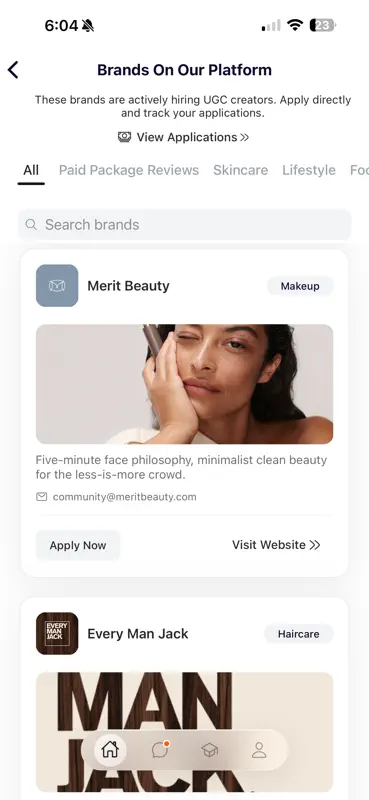Open the Merit Beauty banner photo
The width and height of the screenshot is (369, 800).
185,384
